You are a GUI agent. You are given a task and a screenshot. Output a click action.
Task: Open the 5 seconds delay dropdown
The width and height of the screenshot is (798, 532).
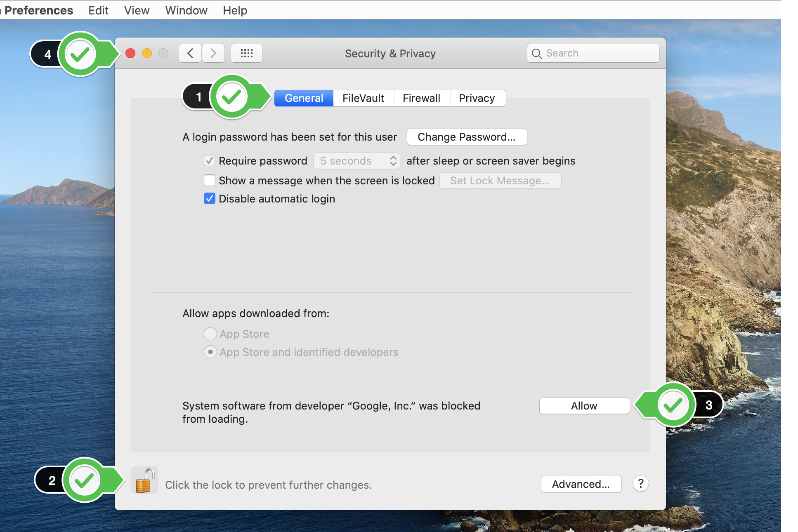pyautogui.click(x=357, y=161)
